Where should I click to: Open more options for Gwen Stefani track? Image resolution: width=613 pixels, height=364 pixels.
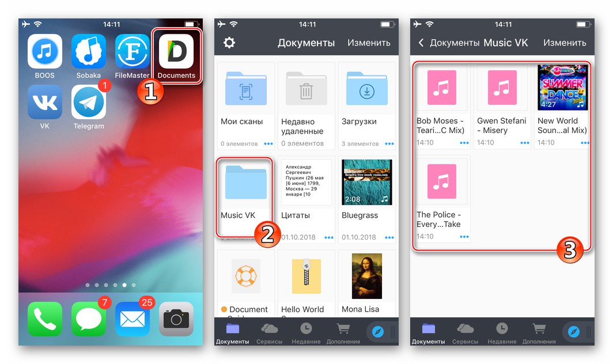pyautogui.click(x=525, y=143)
